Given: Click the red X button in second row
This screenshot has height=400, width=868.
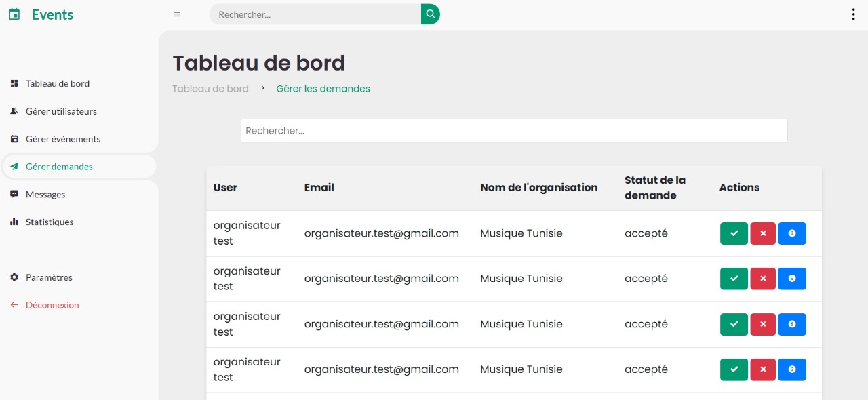Looking at the screenshot, I should click(x=763, y=279).
